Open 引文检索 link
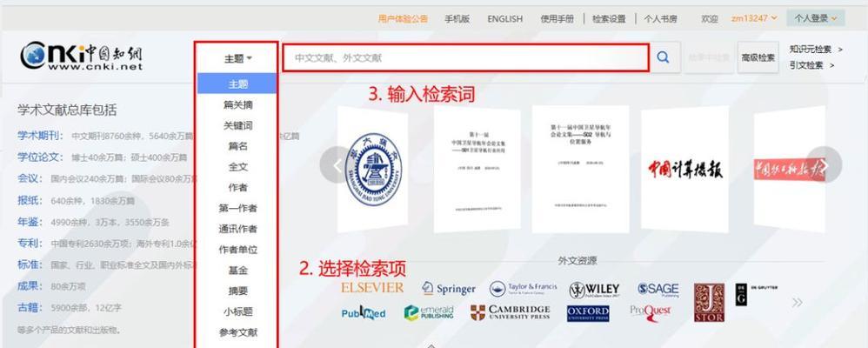The image size is (868, 348). [x=811, y=65]
